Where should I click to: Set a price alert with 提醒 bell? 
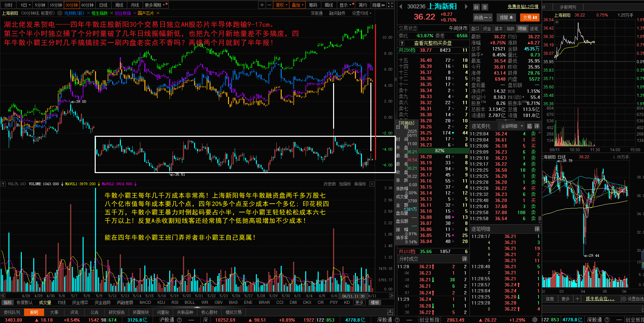coord(506,17)
